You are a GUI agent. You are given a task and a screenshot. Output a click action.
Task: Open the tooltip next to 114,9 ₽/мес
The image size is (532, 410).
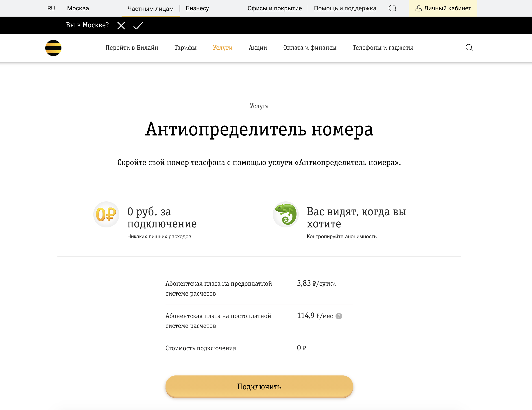point(339,316)
